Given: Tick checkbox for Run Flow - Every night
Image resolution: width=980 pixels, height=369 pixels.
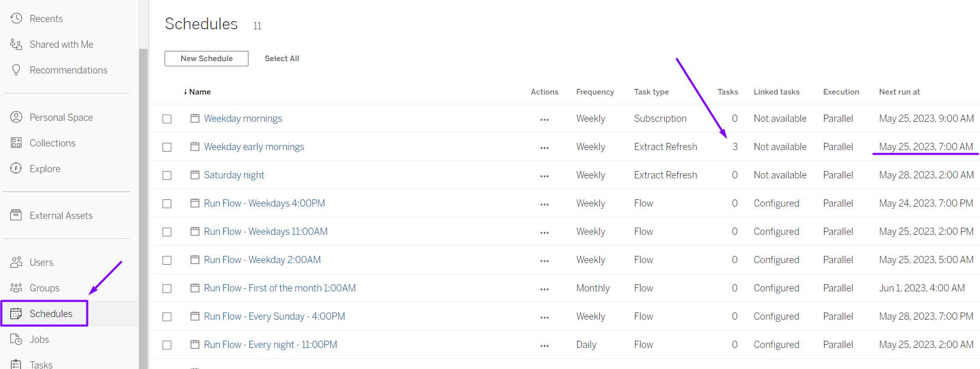Looking at the screenshot, I should point(167,345).
